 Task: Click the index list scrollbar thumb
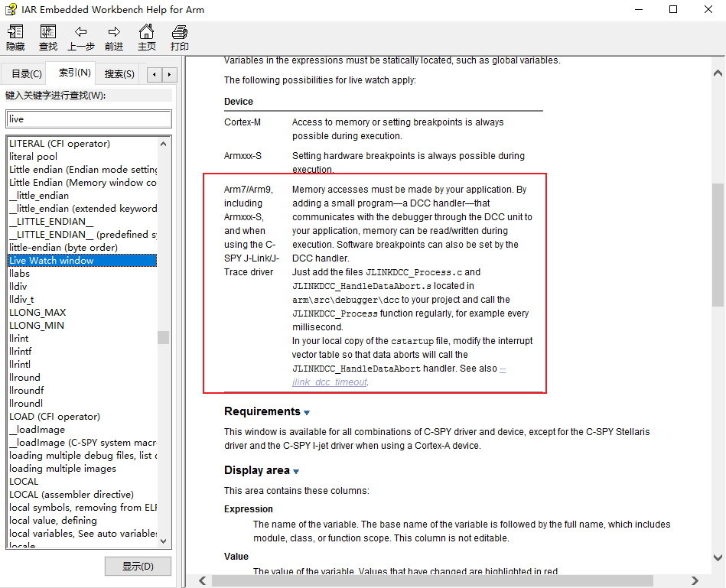coord(164,337)
